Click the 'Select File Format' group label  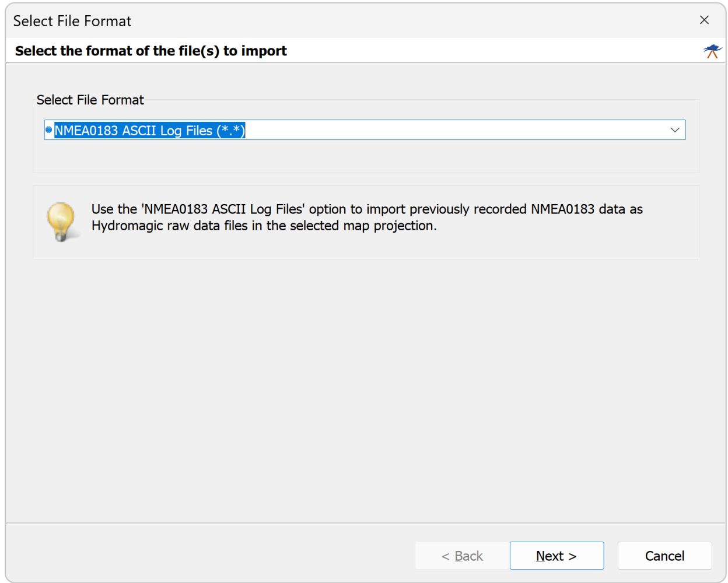(90, 100)
